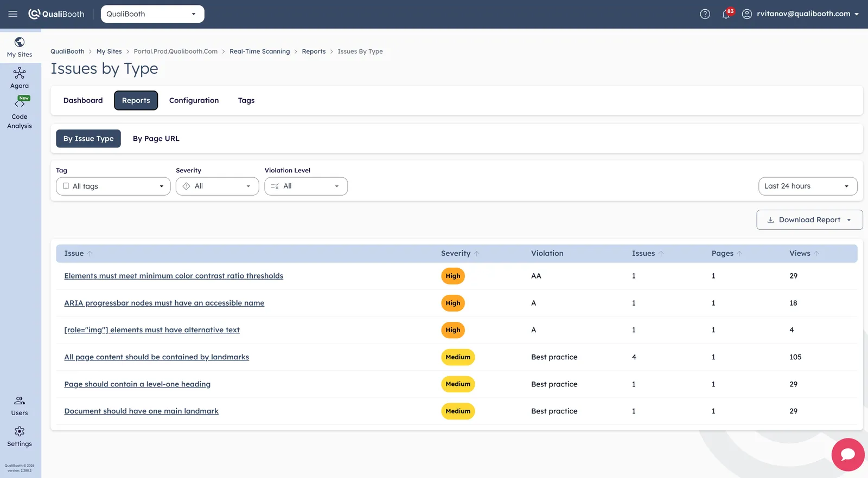Image resolution: width=868 pixels, height=478 pixels.
Task: Open the Violation Level dropdown
Action: tap(306, 186)
